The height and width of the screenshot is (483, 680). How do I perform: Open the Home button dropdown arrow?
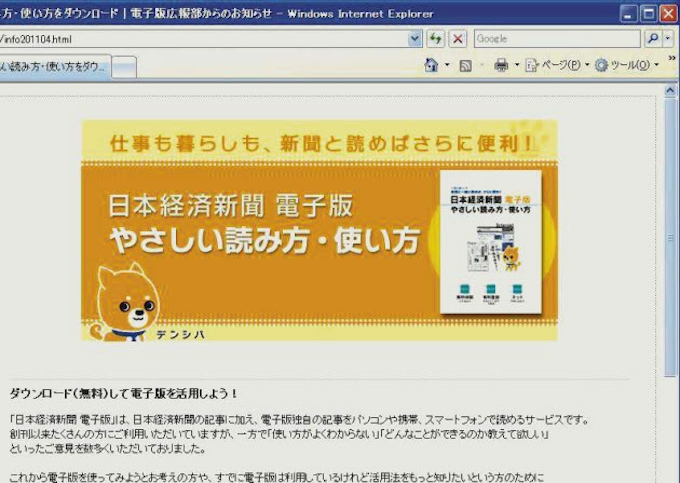pos(446,65)
